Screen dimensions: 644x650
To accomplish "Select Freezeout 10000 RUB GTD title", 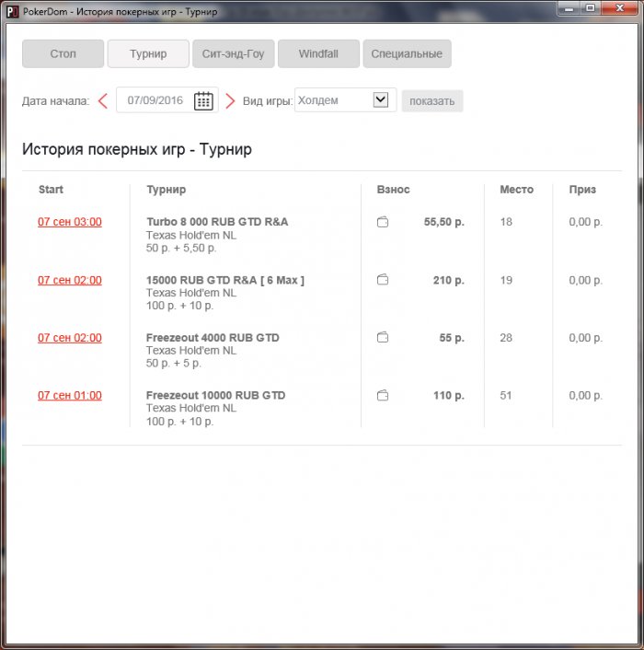I will [215, 396].
